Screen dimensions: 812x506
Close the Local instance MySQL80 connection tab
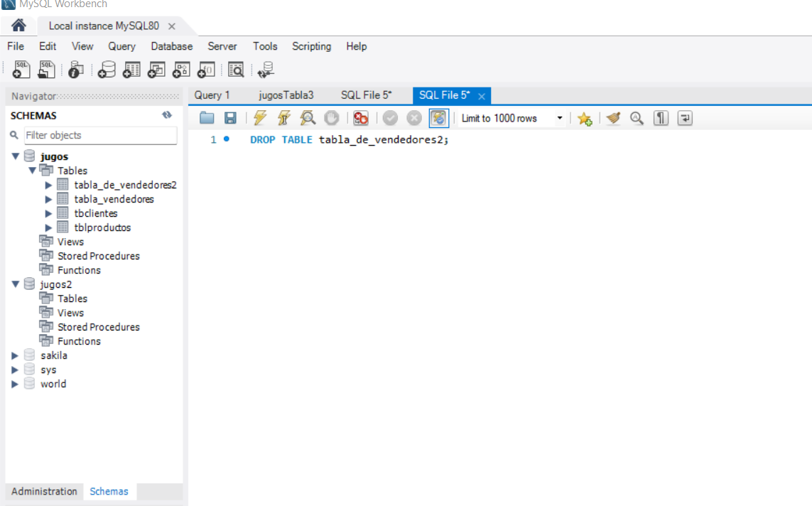tap(171, 26)
